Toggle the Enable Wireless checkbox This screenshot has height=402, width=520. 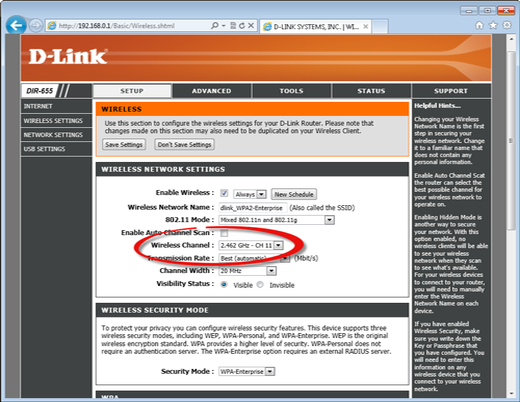point(224,193)
